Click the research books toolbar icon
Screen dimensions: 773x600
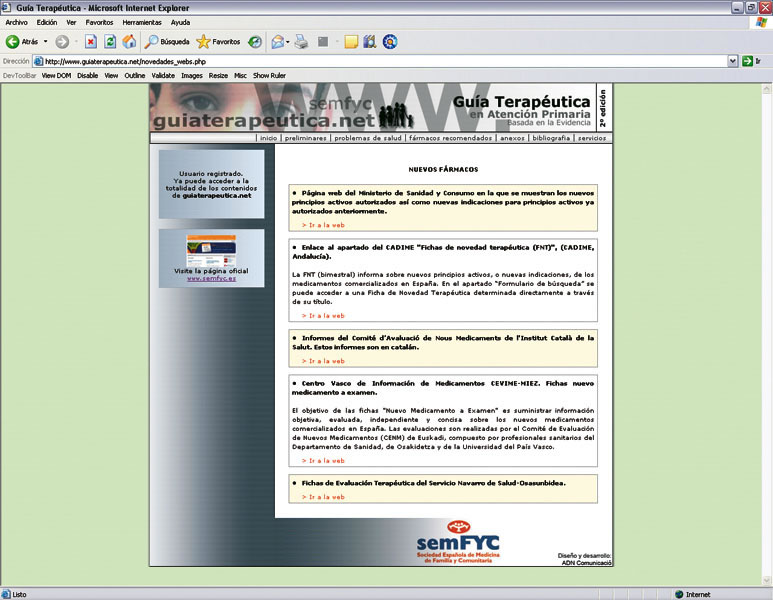370,42
